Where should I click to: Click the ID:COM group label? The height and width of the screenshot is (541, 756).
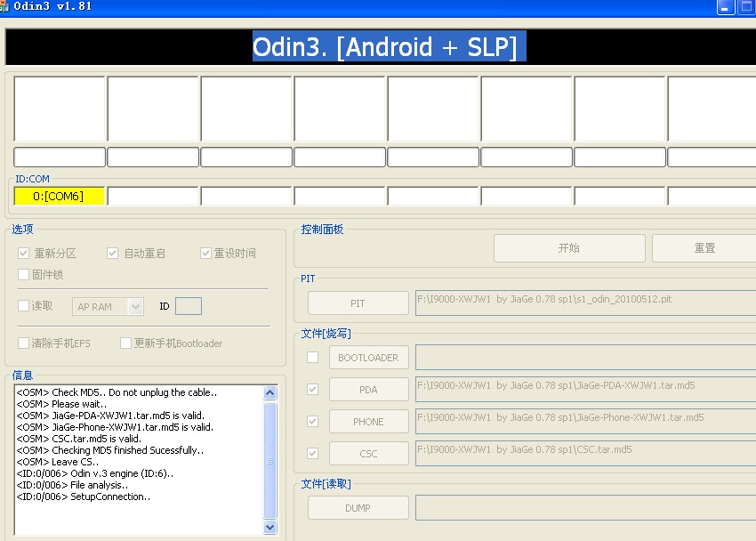tap(32, 179)
